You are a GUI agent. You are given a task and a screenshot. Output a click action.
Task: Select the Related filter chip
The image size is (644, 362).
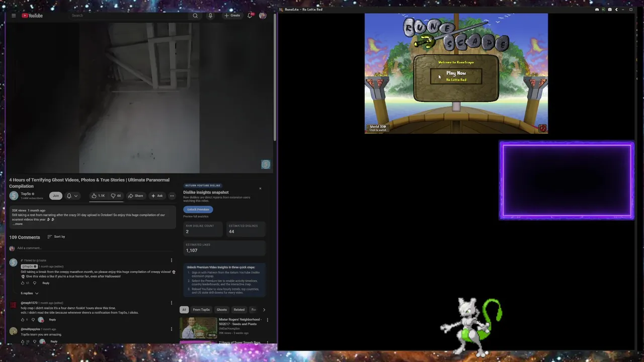239,310
